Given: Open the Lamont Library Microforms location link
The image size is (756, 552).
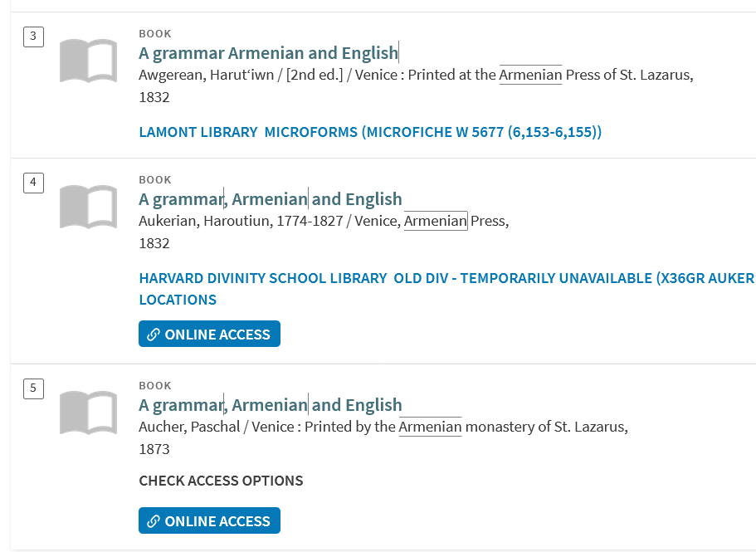Looking at the screenshot, I should point(370,132).
